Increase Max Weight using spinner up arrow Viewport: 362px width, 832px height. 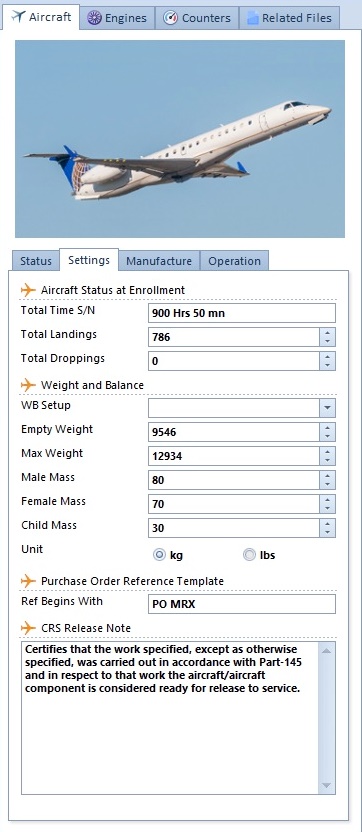click(327, 452)
